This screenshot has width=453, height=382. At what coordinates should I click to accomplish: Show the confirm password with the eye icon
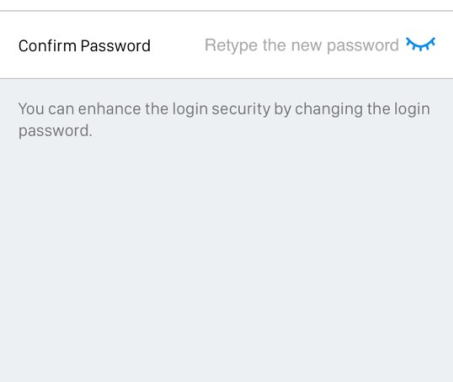click(x=420, y=44)
